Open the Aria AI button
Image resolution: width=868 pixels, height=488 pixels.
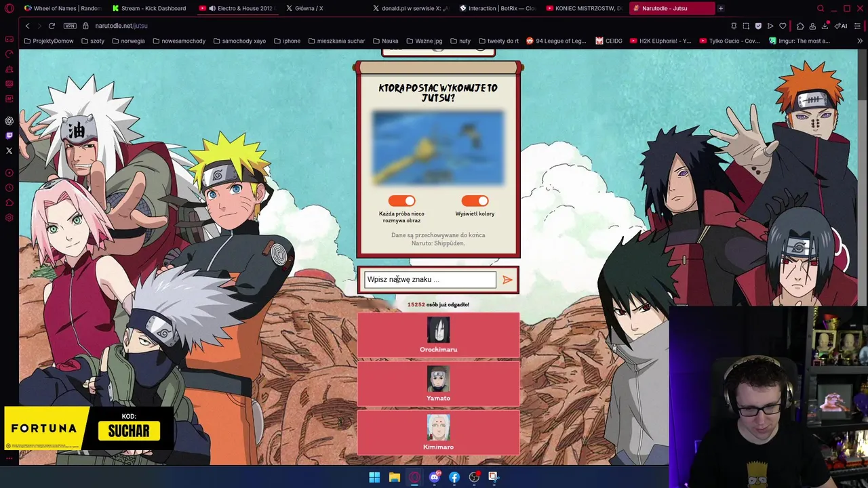(x=841, y=26)
